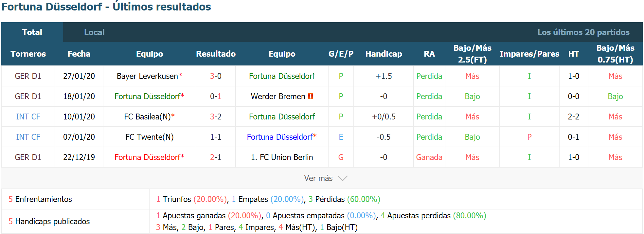644x234 pixels.
Task: Open Werder Bremen team link
Action: [x=278, y=96]
